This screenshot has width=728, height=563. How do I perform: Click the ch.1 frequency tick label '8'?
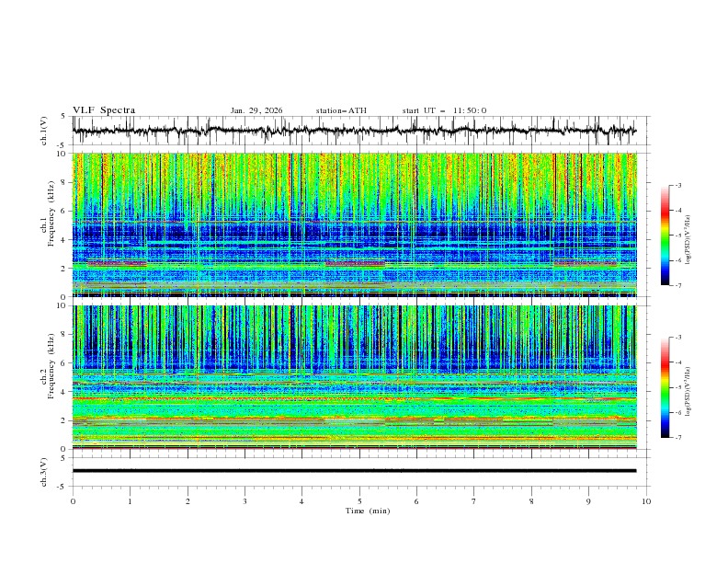[x=65, y=182]
